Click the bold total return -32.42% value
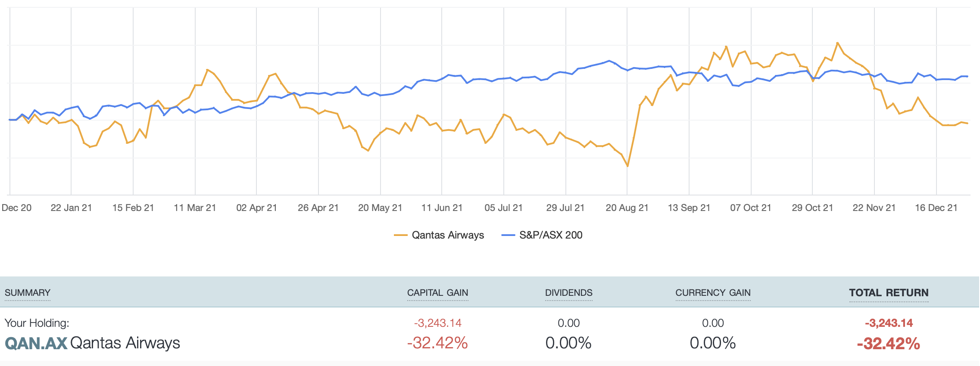The width and height of the screenshot is (980, 366). click(x=889, y=344)
